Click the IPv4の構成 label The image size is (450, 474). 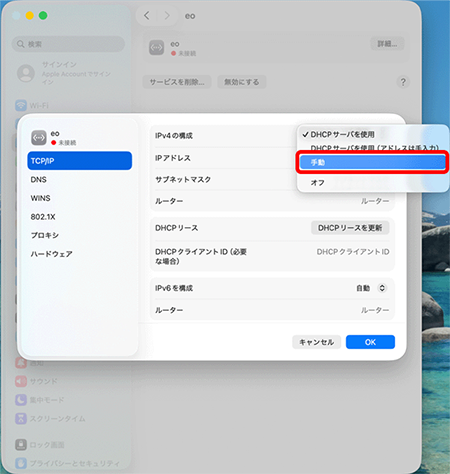point(174,136)
